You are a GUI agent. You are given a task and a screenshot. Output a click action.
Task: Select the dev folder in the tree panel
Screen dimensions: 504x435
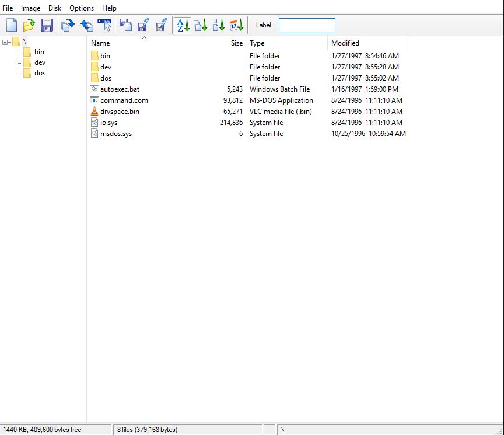pyautogui.click(x=39, y=62)
